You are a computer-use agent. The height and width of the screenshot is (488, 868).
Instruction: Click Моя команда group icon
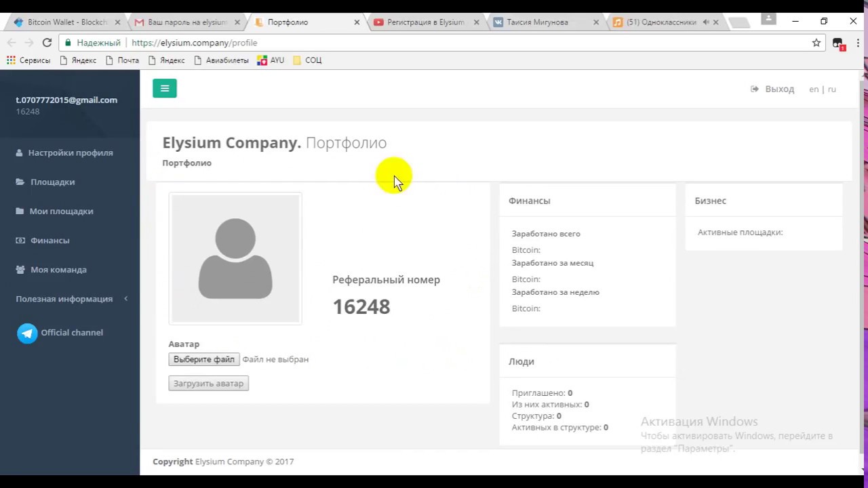point(20,269)
